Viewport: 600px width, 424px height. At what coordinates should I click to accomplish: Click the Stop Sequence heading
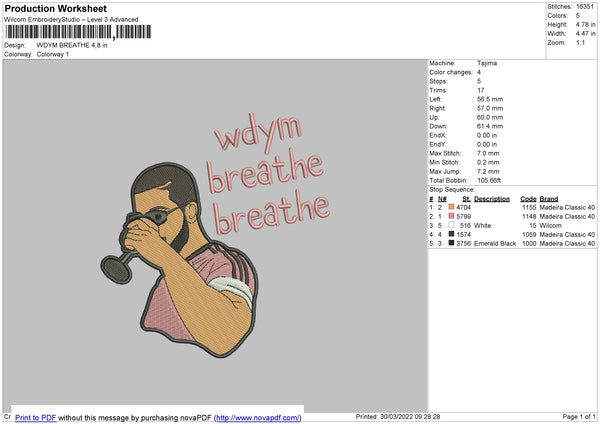pos(452,189)
